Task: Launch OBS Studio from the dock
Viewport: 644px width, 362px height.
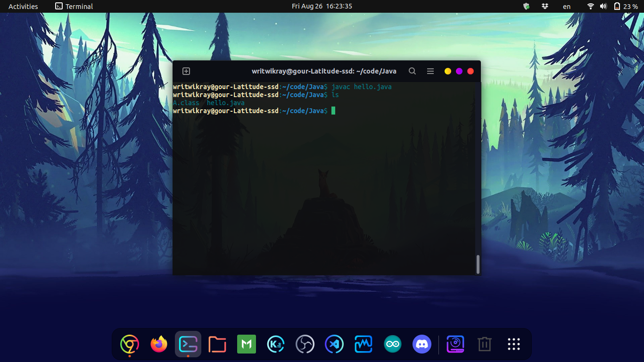Action: tap(305, 344)
